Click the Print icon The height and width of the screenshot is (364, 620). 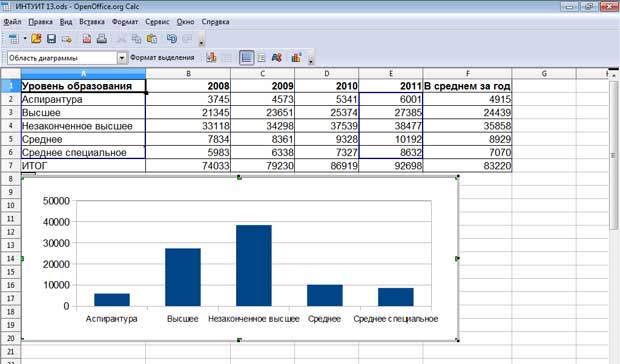(x=102, y=39)
